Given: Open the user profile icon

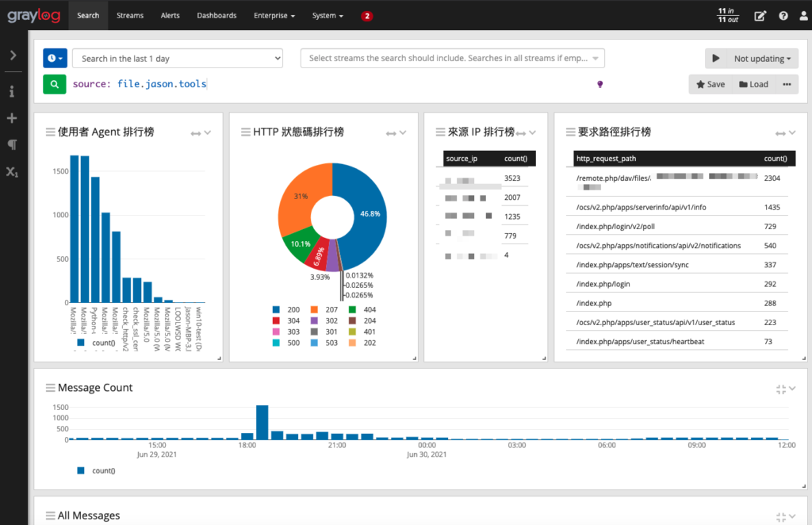Looking at the screenshot, I should point(803,16).
